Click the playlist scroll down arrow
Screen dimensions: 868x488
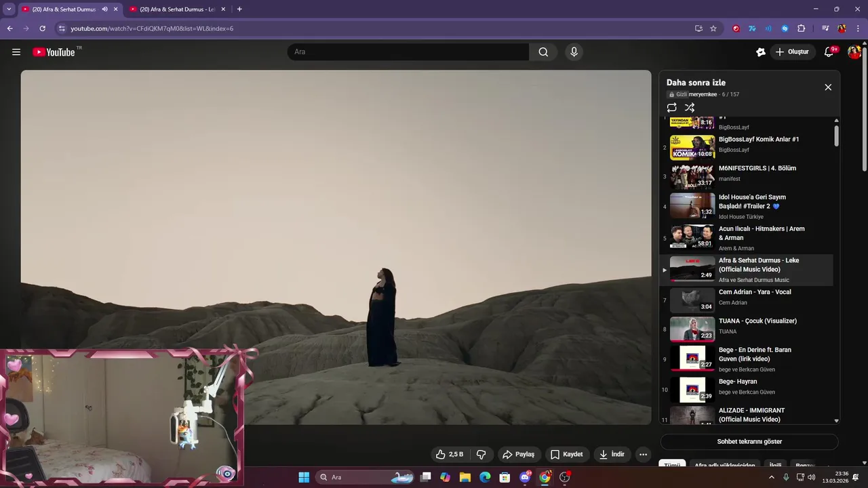point(836,421)
